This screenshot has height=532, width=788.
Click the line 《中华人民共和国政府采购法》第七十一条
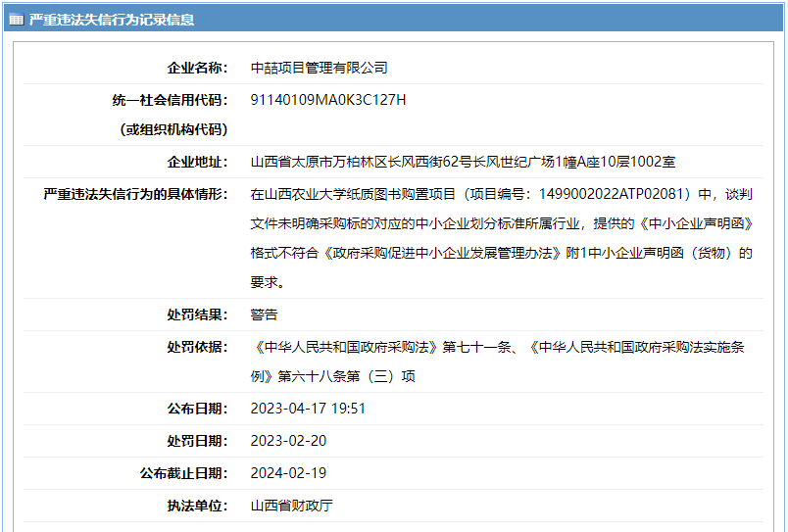pyautogui.click(x=498, y=347)
